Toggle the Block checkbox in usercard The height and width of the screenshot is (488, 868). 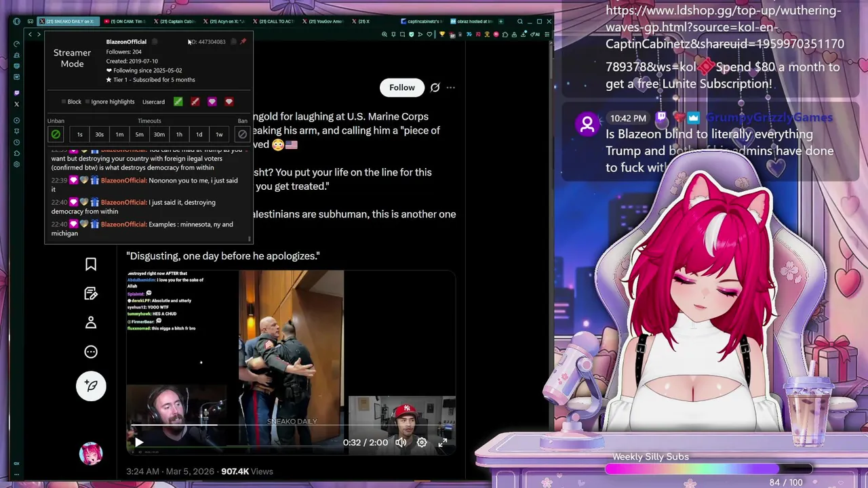click(64, 102)
